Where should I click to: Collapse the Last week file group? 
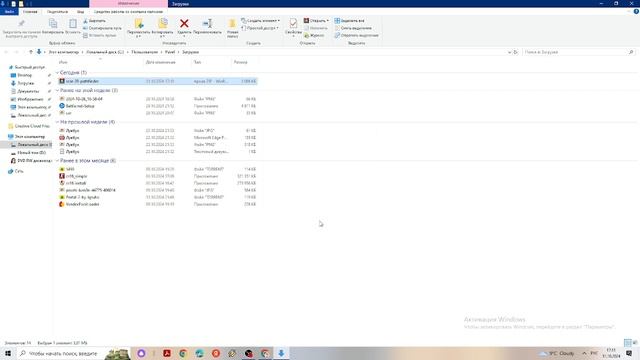tap(57, 122)
